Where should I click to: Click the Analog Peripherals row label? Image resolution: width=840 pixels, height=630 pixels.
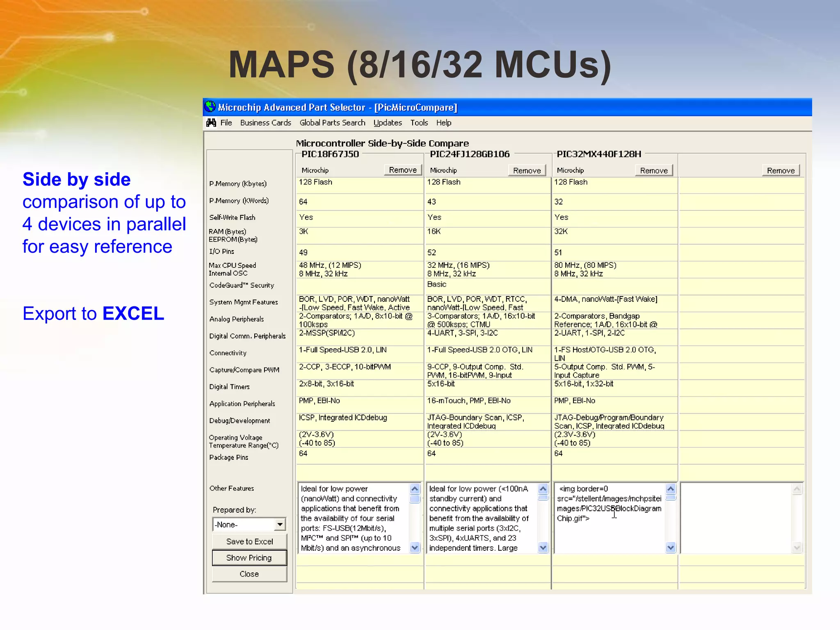[236, 319]
